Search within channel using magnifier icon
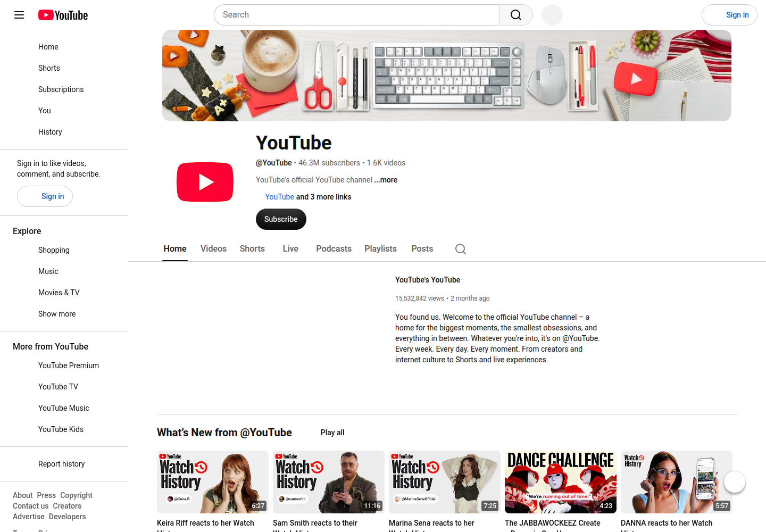 (461, 249)
